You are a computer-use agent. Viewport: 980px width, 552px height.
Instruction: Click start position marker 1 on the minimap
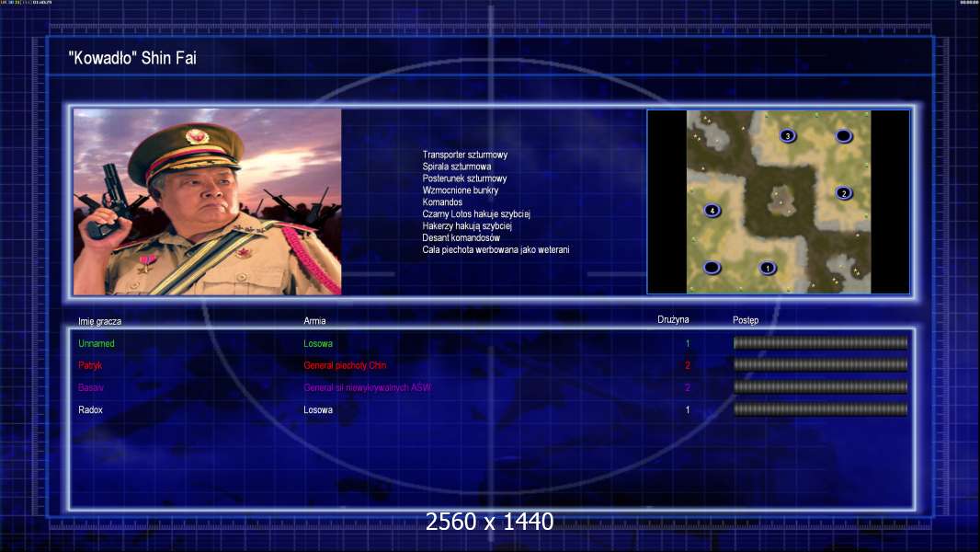pyautogui.click(x=768, y=269)
